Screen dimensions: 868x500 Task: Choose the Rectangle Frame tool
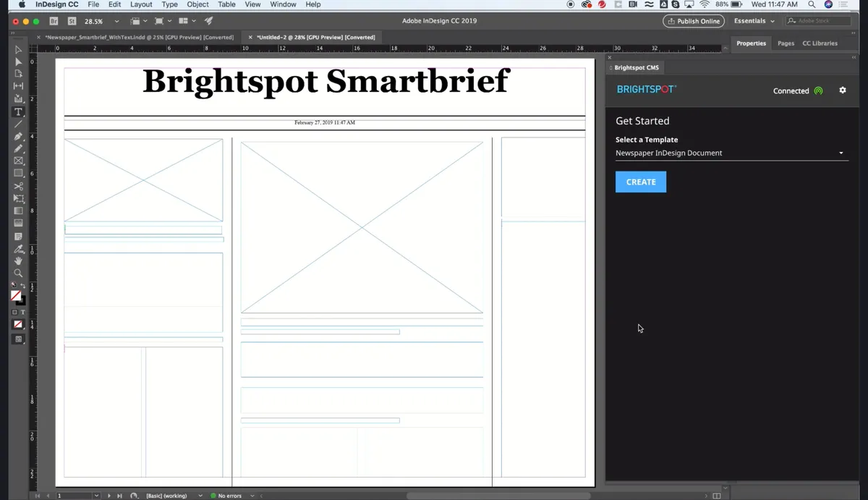click(18, 161)
